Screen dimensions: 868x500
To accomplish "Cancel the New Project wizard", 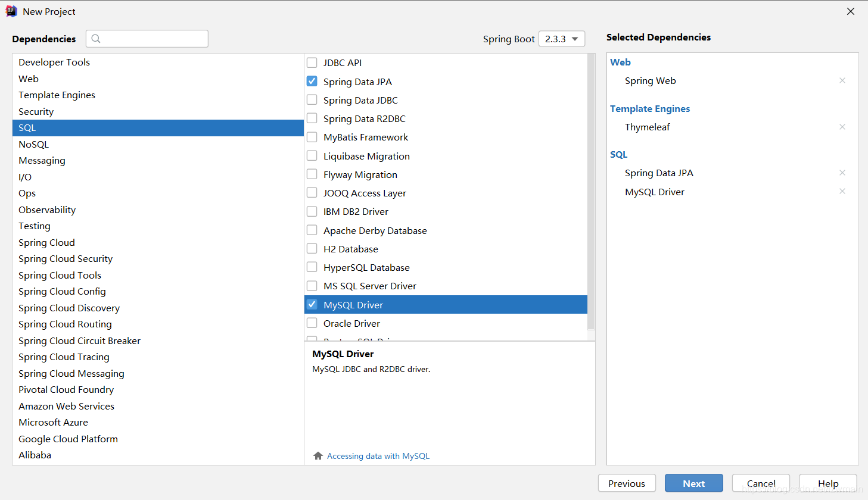I will [761, 483].
